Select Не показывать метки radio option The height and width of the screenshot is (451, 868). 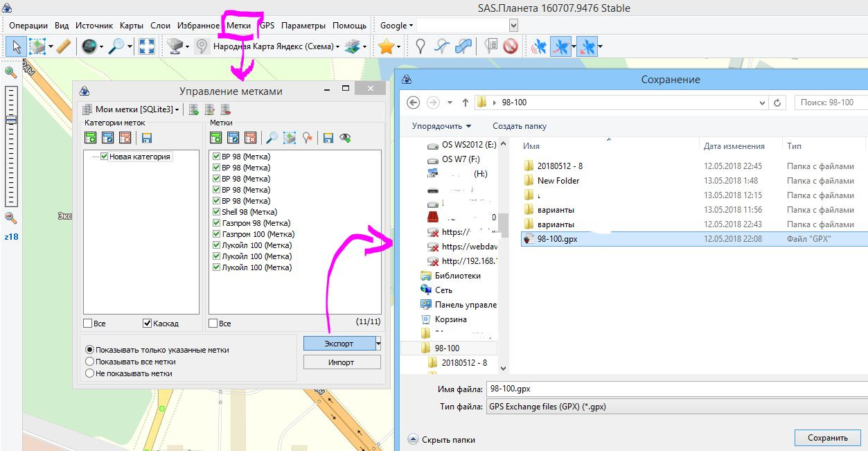pos(89,373)
